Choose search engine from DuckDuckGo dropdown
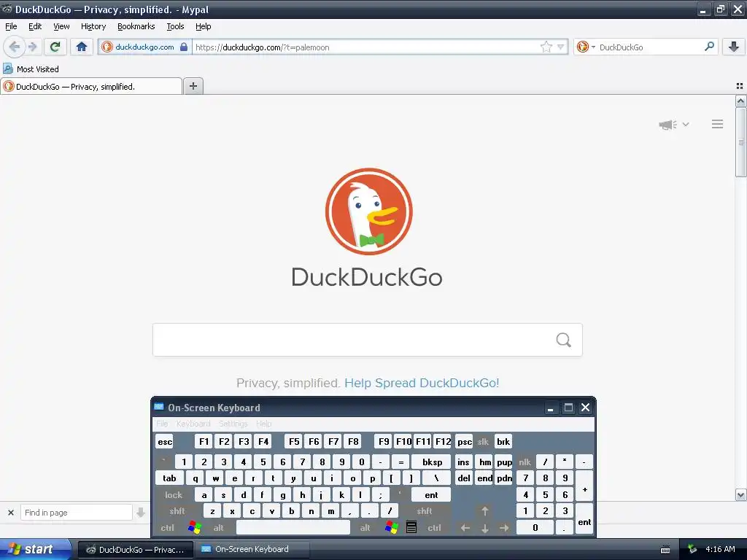 point(586,47)
